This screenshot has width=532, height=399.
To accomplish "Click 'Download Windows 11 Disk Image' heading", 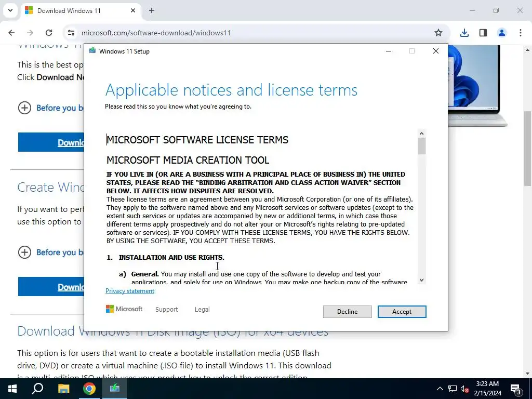I will (172, 331).
